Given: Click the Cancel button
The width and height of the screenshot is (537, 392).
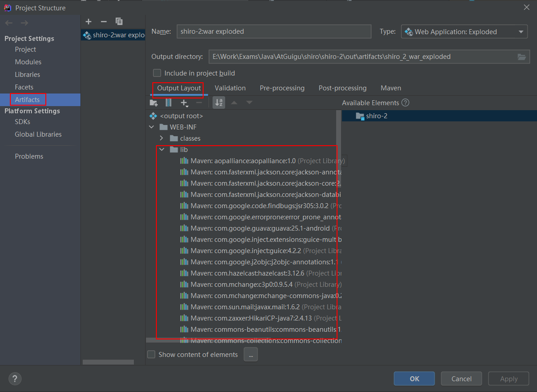Looking at the screenshot, I should click(462, 379).
